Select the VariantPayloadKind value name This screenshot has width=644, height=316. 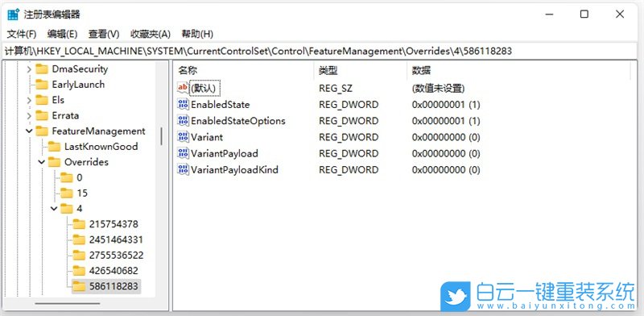pos(234,169)
